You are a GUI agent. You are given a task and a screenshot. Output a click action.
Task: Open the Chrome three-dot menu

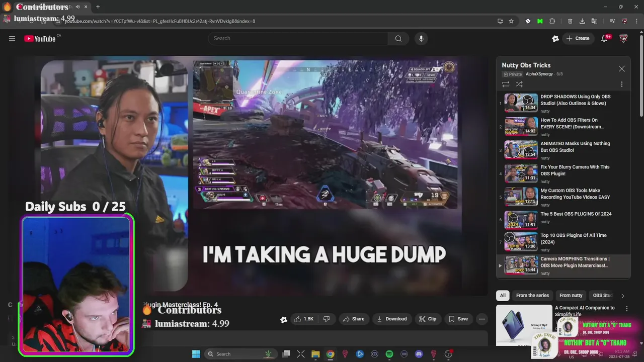coord(636,21)
